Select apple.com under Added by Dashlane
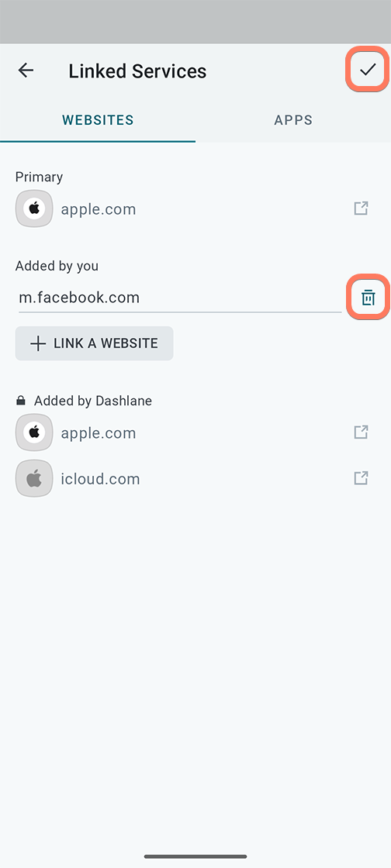This screenshot has height=868, width=391. [99, 433]
